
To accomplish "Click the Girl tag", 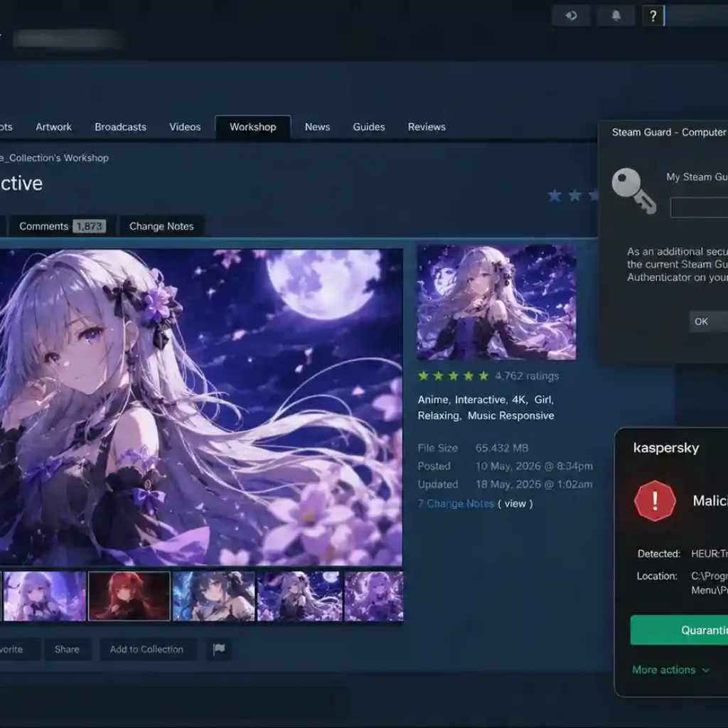I will (542, 400).
